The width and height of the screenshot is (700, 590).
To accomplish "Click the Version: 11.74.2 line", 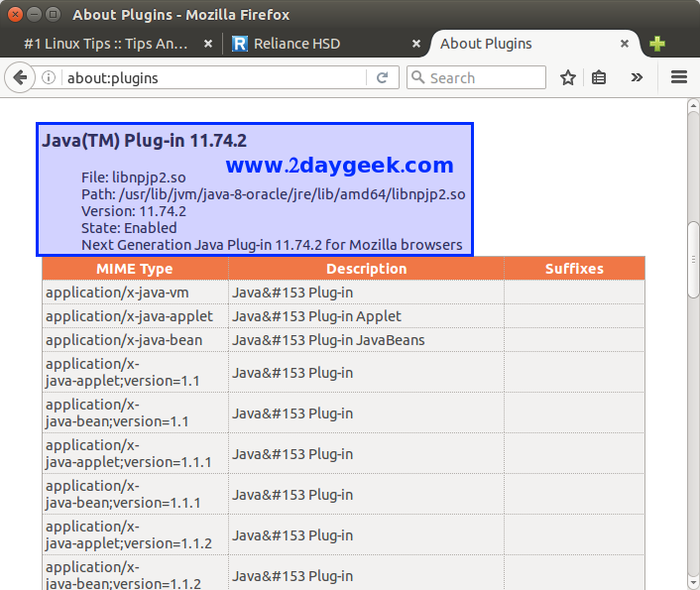I will (134, 211).
